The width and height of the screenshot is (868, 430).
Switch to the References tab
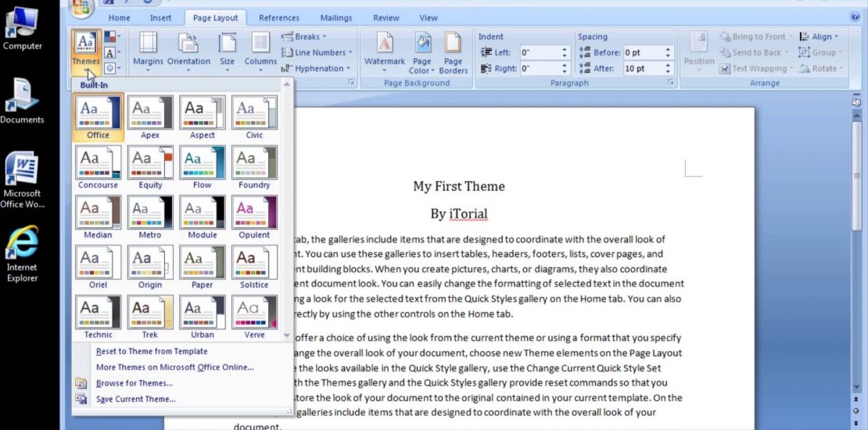279,18
